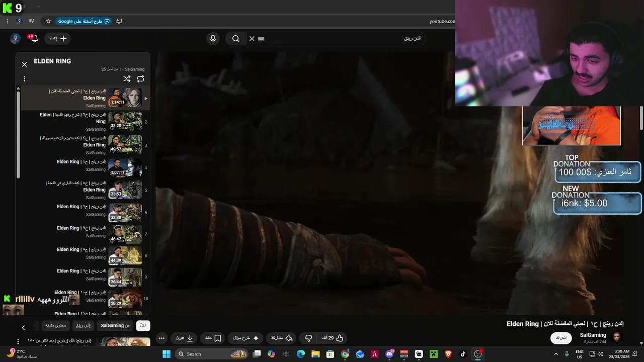
Task: Open Microsoft Edge from taskbar
Action: tap(300, 354)
